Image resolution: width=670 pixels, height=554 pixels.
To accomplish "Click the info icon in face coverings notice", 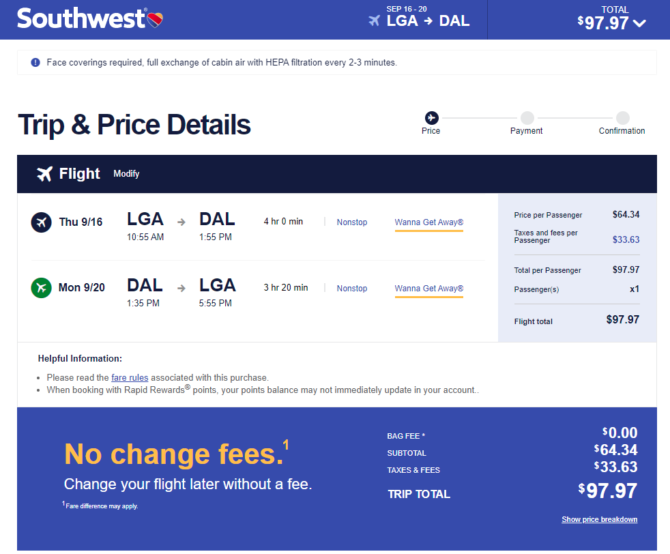I will (35, 62).
